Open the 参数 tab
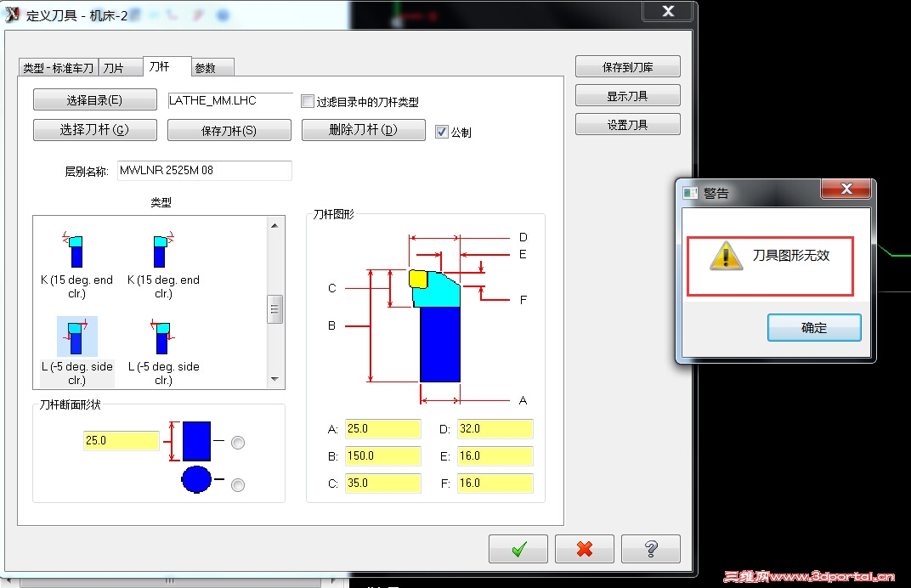The height and width of the screenshot is (588, 911). [x=210, y=66]
